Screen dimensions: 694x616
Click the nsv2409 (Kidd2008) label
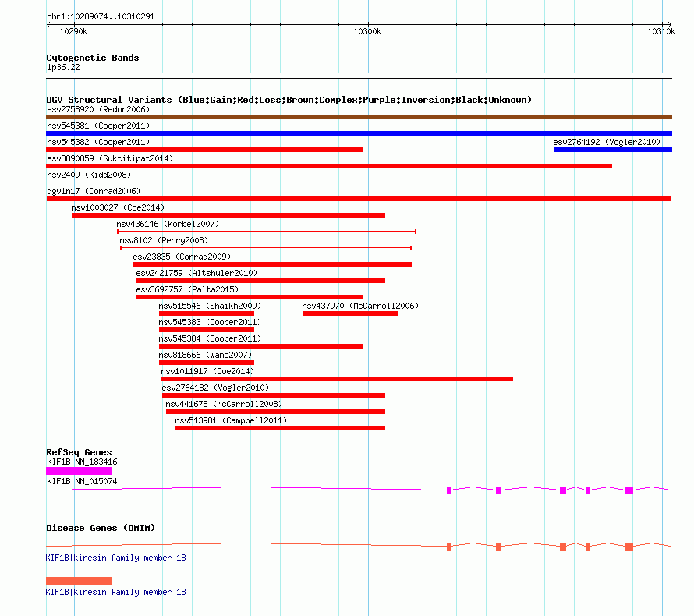pos(89,175)
